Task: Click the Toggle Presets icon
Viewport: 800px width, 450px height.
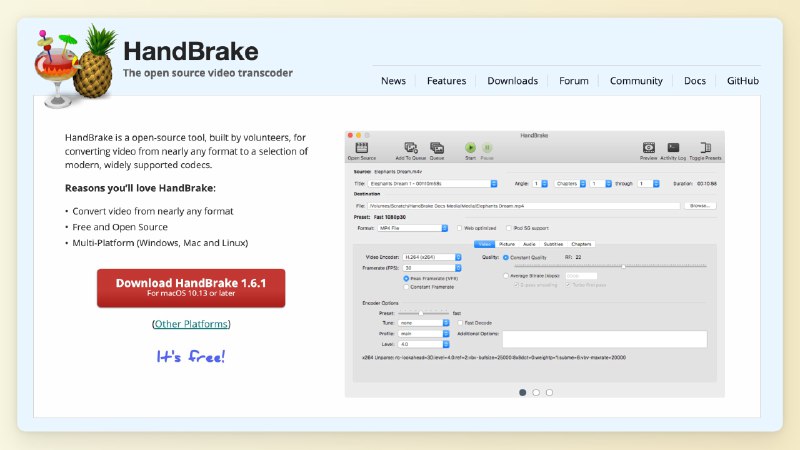Action: coord(704,148)
